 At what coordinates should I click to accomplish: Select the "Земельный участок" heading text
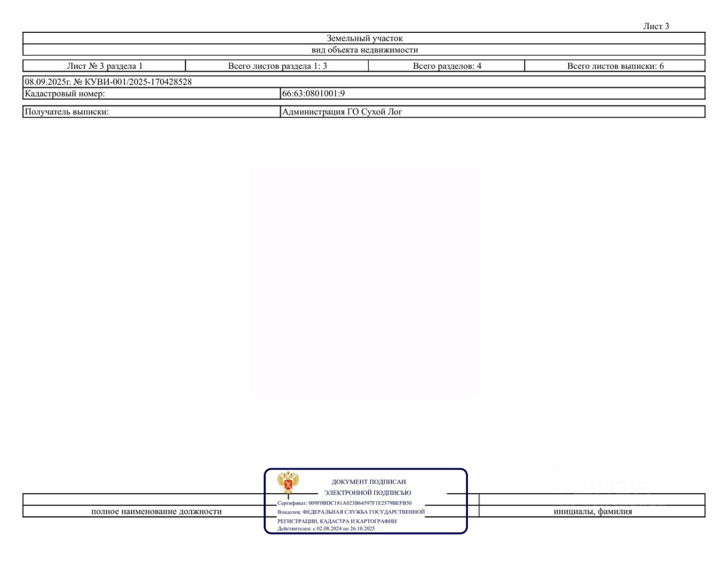click(x=365, y=38)
